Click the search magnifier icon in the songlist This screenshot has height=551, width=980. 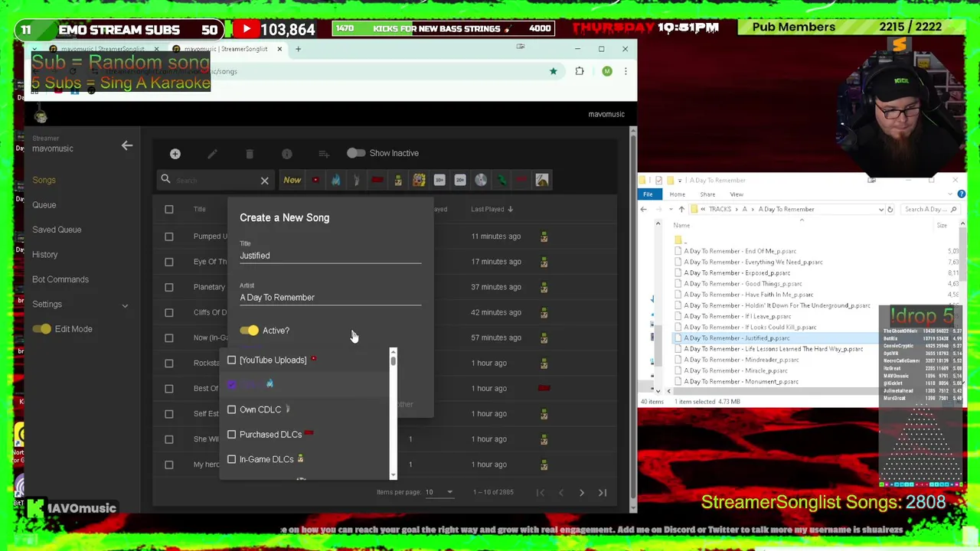[x=165, y=179]
